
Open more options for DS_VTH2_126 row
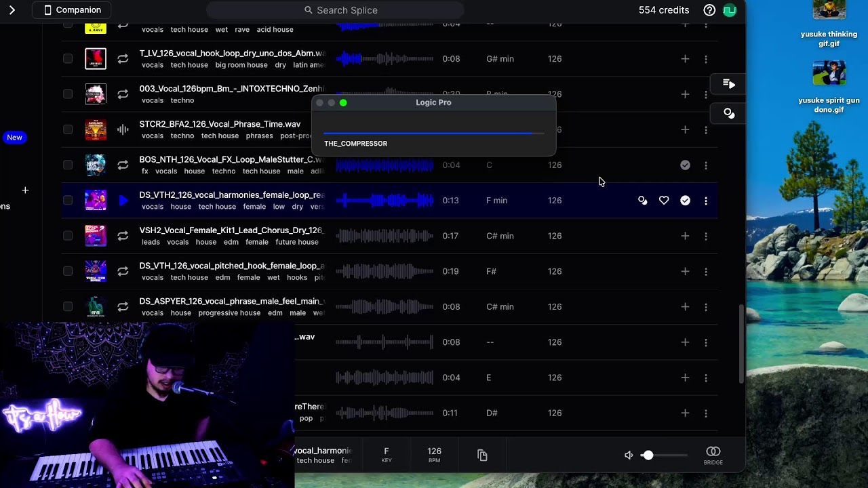[x=706, y=201]
